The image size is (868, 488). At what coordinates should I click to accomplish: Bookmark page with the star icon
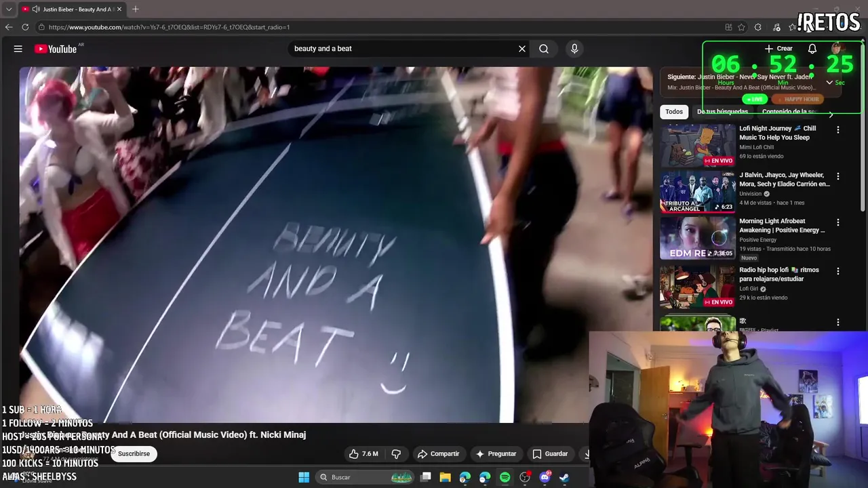741,27
